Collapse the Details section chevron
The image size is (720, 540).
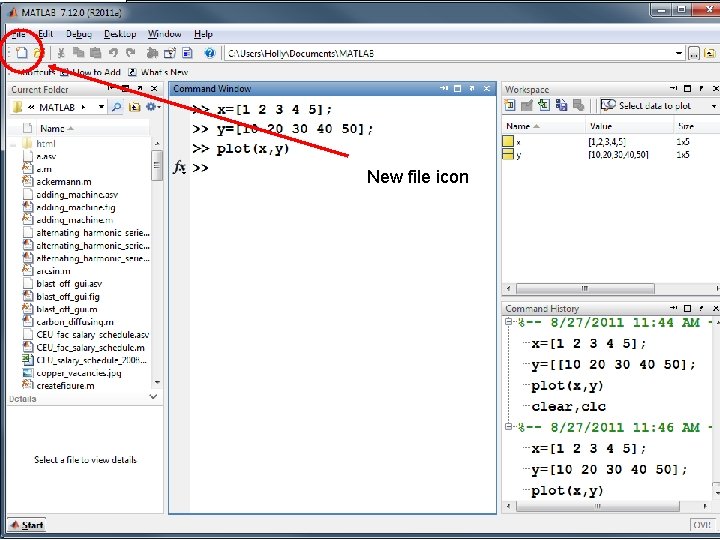coord(153,397)
